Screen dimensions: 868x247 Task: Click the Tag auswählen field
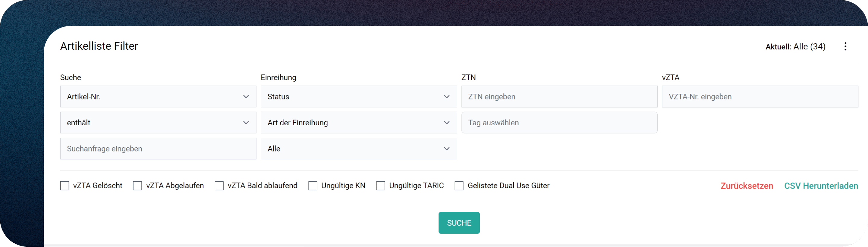[559, 123]
